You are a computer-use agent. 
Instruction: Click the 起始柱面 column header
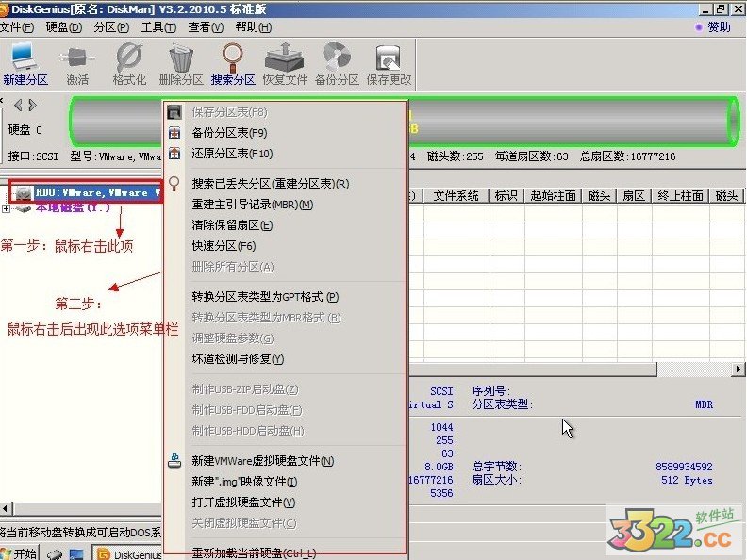(553, 196)
